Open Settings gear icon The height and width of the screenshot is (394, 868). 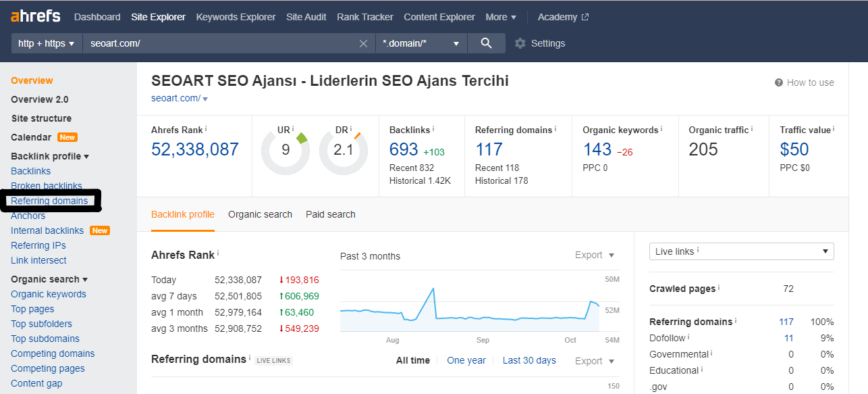click(x=520, y=43)
